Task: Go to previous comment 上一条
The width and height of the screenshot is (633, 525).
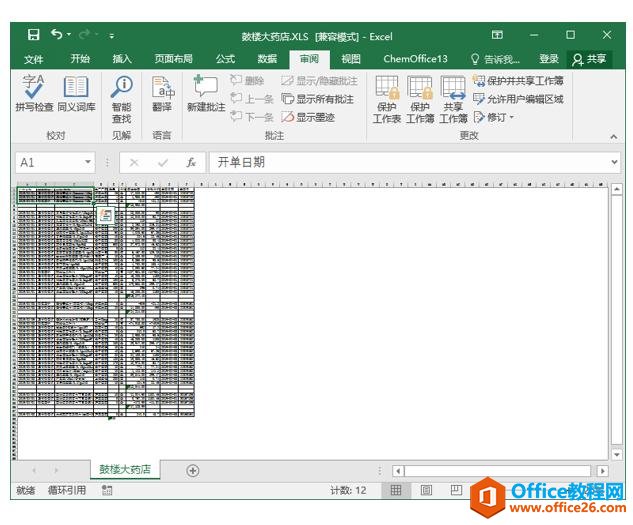Action: pos(252,99)
